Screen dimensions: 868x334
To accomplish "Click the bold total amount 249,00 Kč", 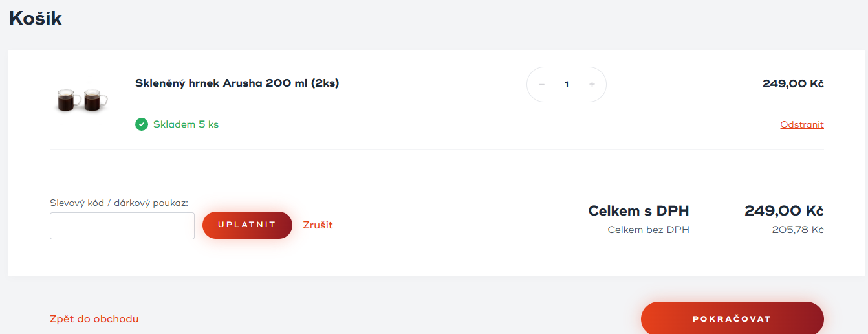I will (x=784, y=211).
